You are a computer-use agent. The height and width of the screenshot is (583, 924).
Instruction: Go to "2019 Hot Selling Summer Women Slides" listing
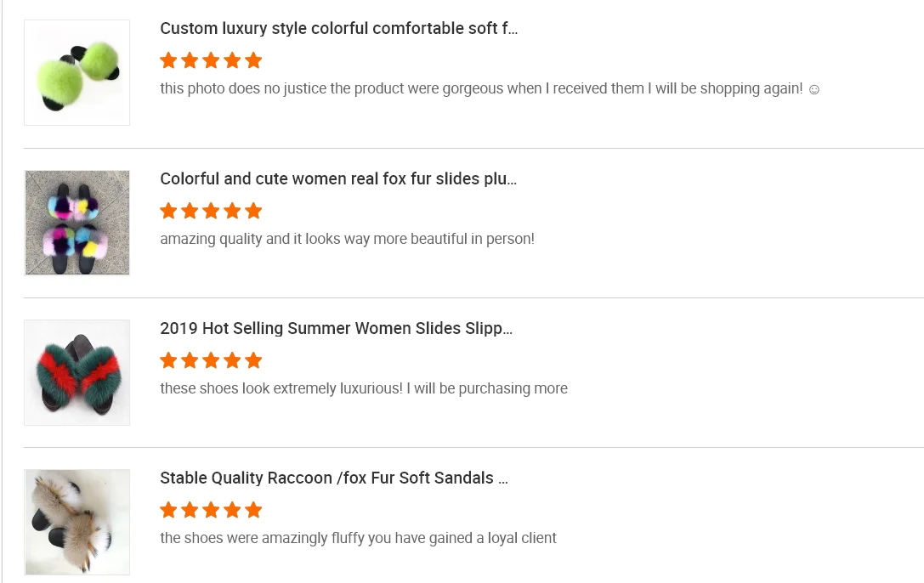pos(336,329)
